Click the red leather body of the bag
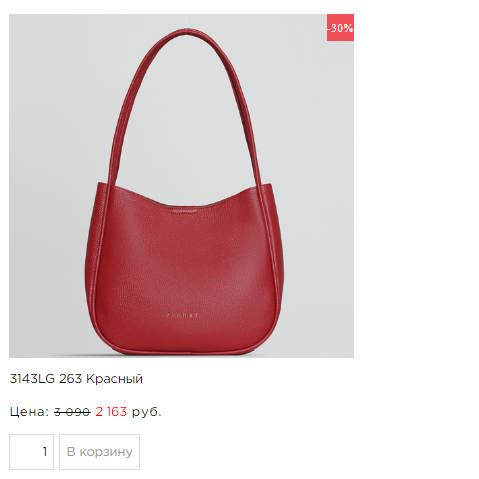Screen dimensions: 479x479 pyautogui.click(x=185, y=267)
